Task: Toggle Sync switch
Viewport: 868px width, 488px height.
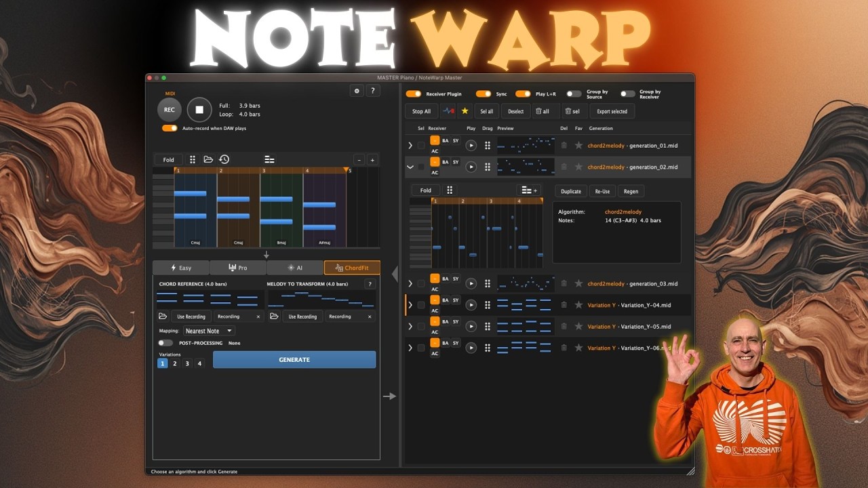Action: coord(483,94)
